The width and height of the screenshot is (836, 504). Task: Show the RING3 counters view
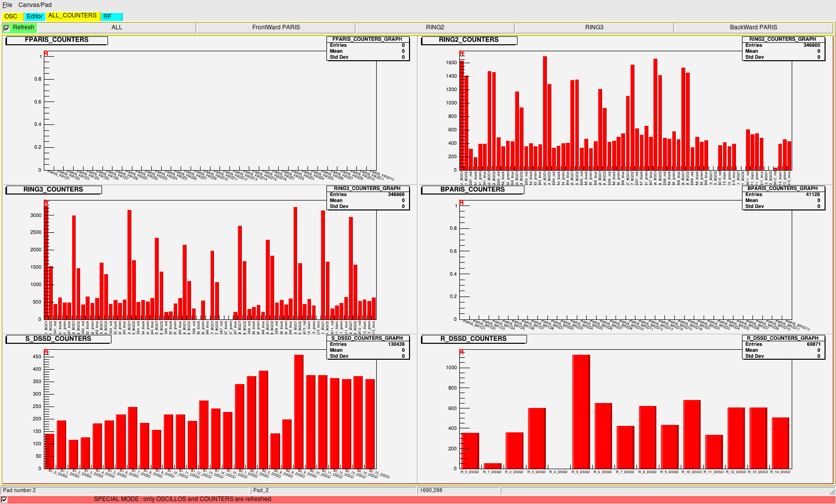(x=594, y=28)
